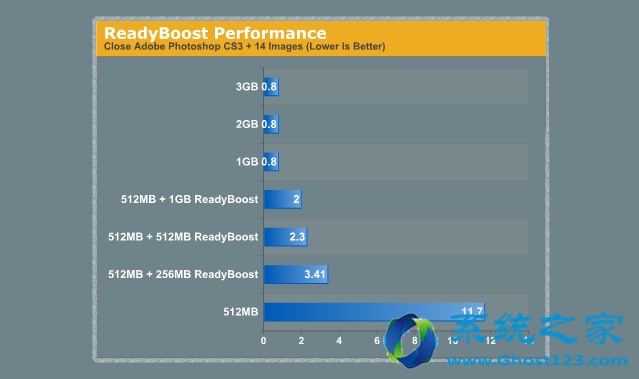Viewport: 639px width, 379px height.
Task: Click the ReadyBoost Performance chart title
Action: pyautogui.click(x=215, y=33)
